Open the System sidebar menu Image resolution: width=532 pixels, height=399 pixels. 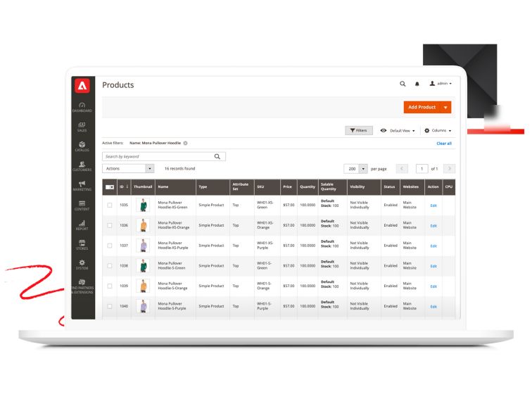click(x=82, y=265)
